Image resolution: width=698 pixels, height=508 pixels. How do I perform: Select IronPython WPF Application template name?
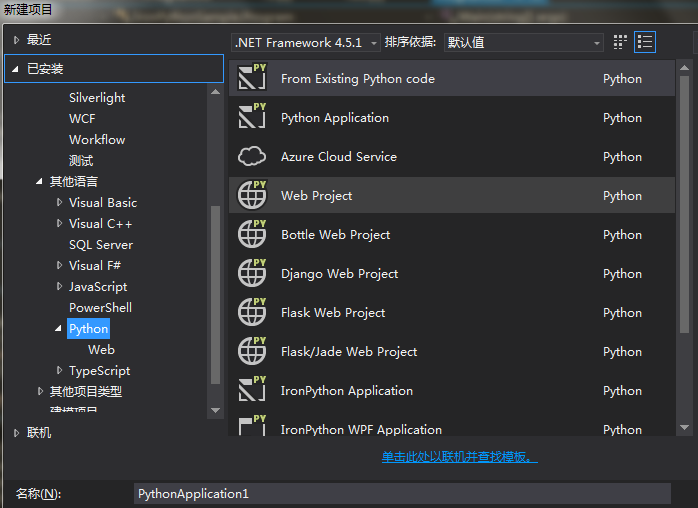point(361,430)
